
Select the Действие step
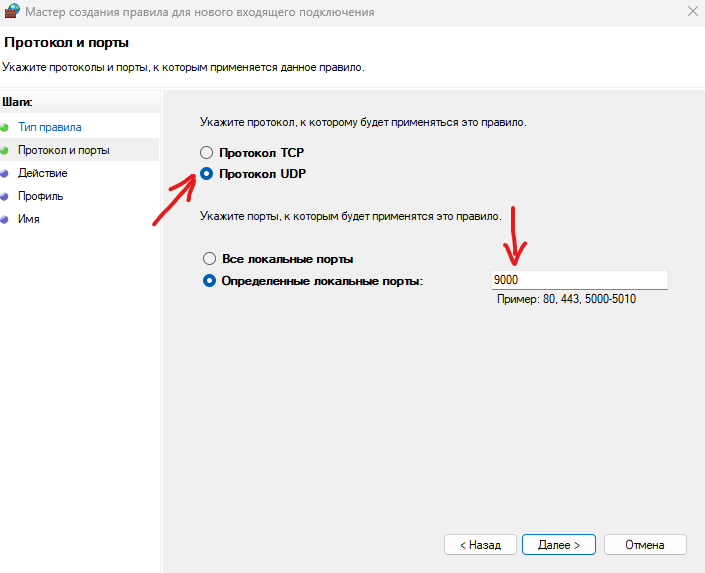[43, 173]
